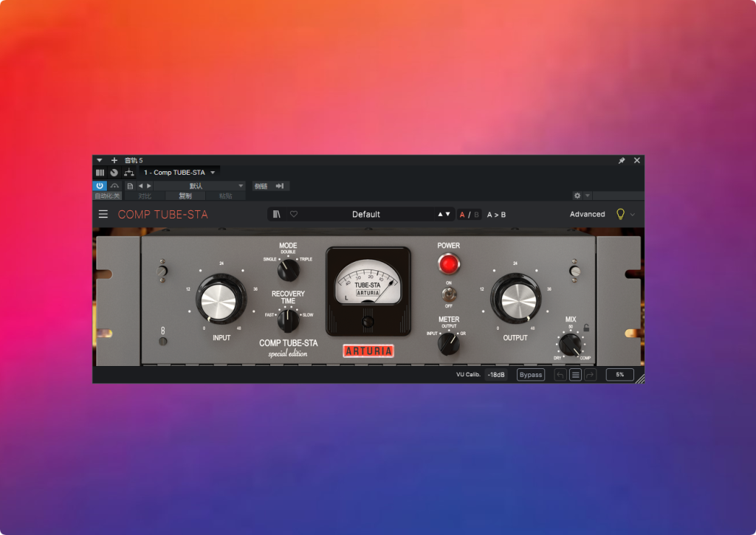Viewport: 756px width, 535px height.
Task: Click the automation curve icon beside power
Action: click(114, 185)
